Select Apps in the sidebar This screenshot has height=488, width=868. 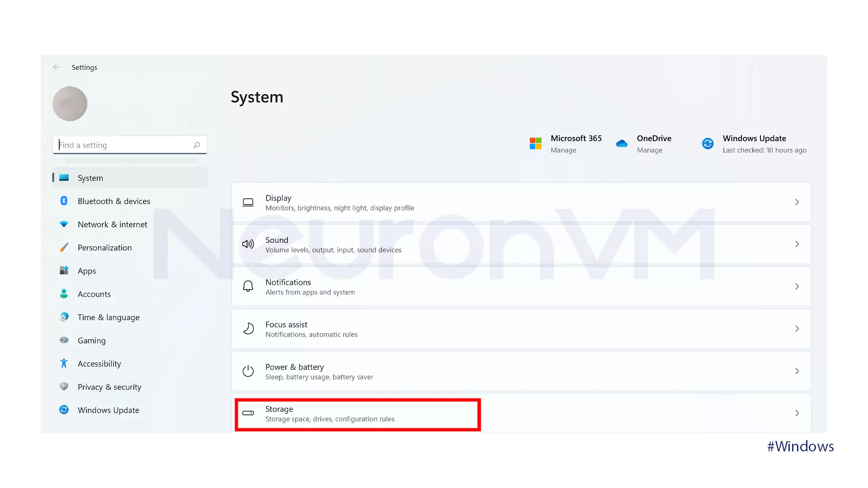coord(87,271)
